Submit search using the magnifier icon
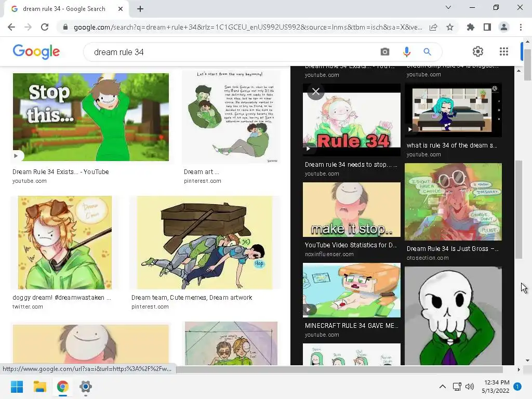532x399 pixels. tap(427, 52)
